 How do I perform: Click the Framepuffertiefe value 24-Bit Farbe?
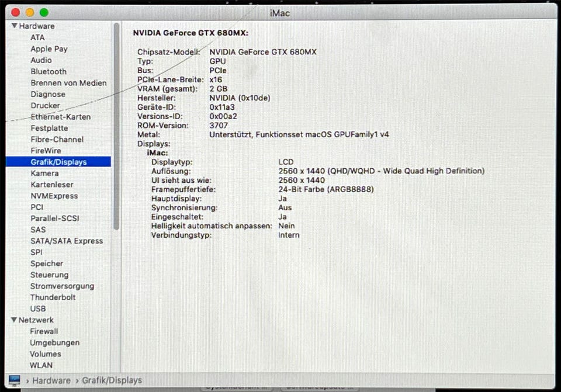(326, 189)
